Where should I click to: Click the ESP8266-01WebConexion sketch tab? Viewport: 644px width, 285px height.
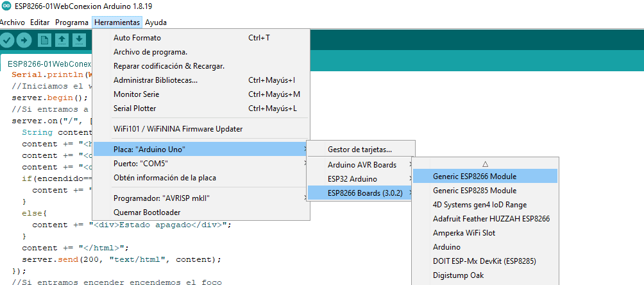(46, 64)
